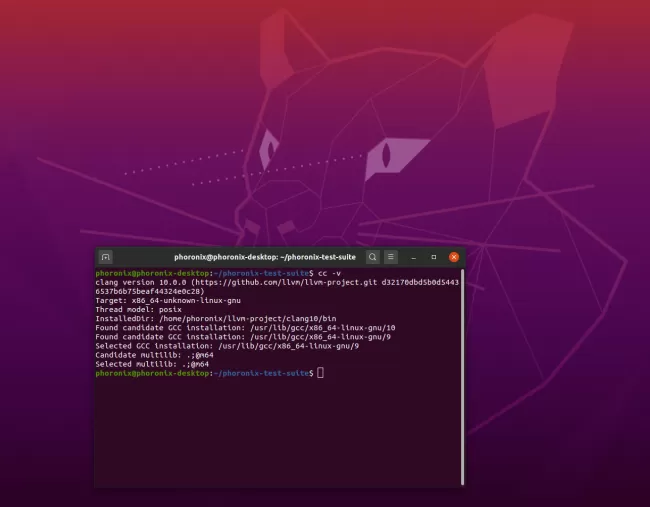Click the 'Found candidate GCC installation' line ending /9
This screenshot has height=507, width=650.
[243, 337]
